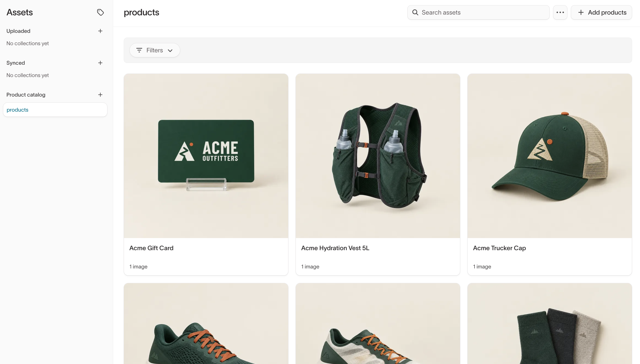Open the socks product thumbnail
The height and width of the screenshot is (364, 640).
coord(550,324)
